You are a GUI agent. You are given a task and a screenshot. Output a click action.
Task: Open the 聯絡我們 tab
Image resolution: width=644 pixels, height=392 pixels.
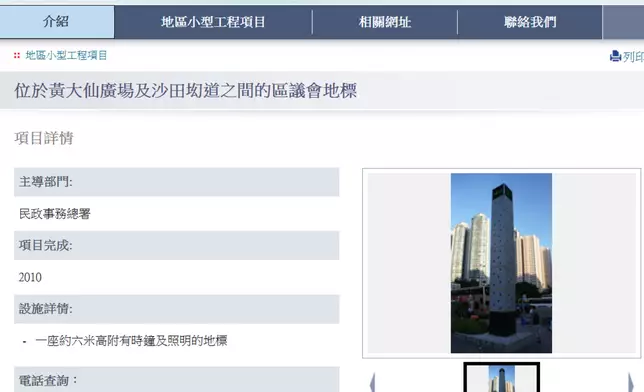pos(530,22)
